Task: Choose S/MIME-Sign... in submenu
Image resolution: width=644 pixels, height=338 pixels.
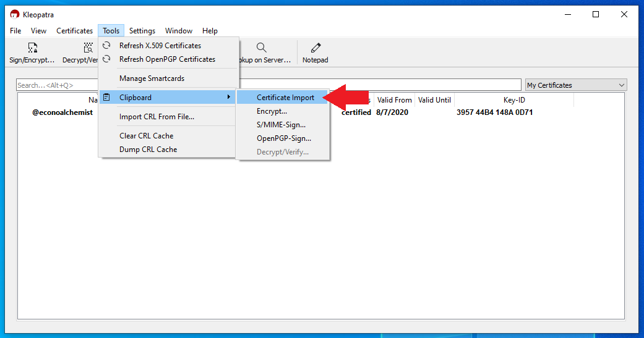Action: pos(283,125)
